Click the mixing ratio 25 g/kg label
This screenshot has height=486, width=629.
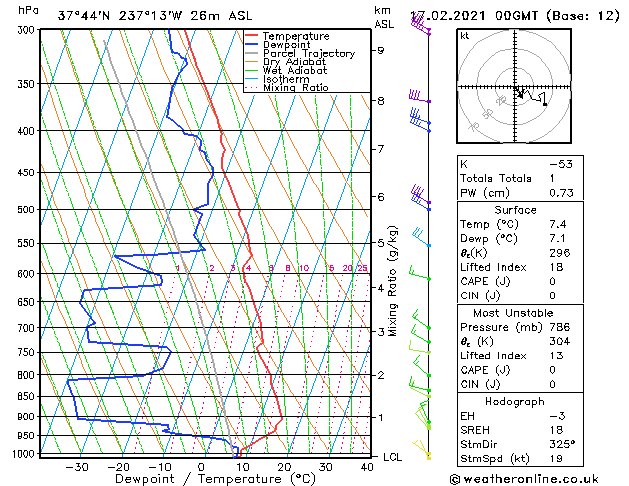(x=363, y=268)
